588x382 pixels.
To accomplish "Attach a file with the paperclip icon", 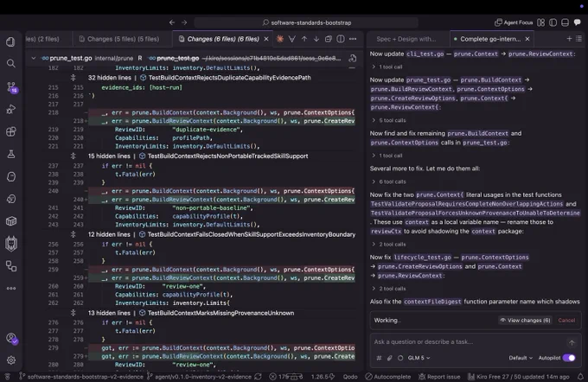I will click(x=390, y=358).
